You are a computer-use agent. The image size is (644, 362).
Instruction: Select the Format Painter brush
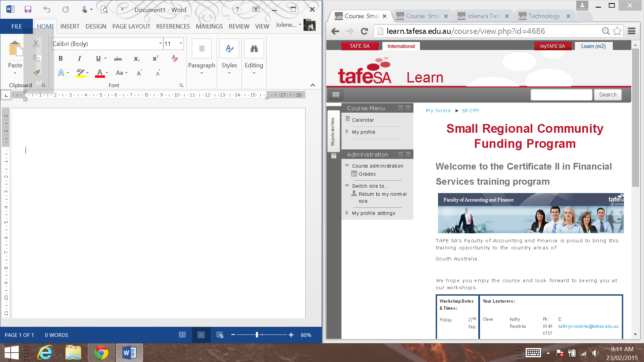pos(36,72)
